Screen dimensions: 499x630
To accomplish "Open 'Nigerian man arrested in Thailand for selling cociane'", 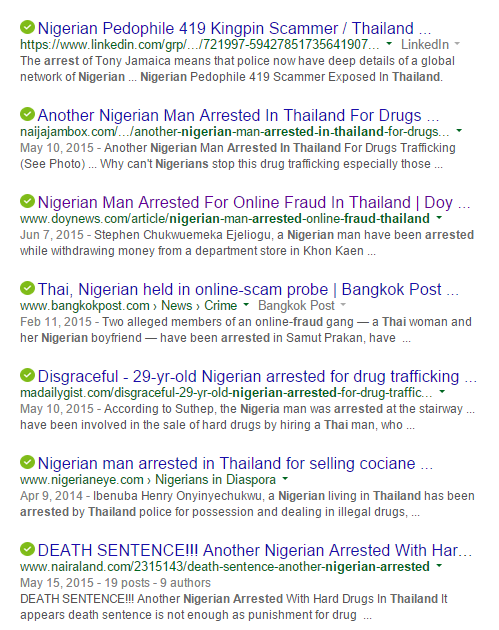I will pyautogui.click(x=235, y=463).
